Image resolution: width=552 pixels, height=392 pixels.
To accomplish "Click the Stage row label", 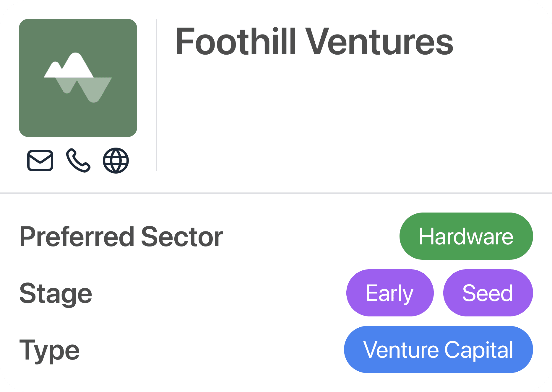I will coord(56,293).
